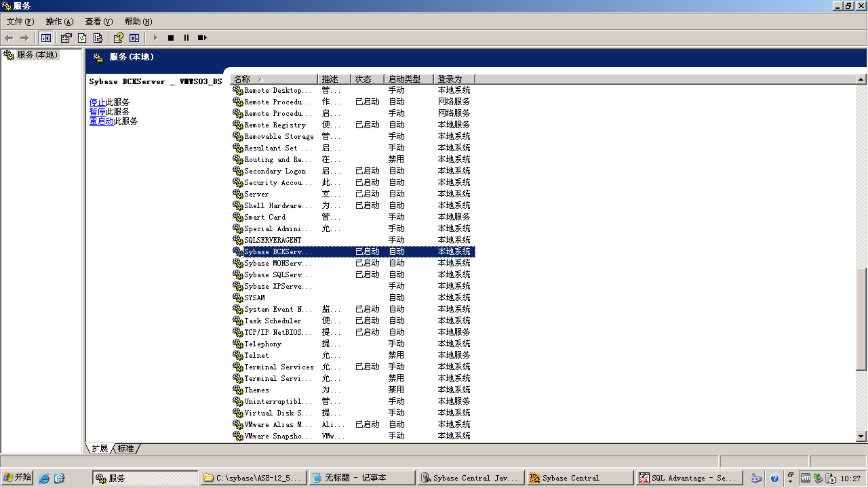
Task: Switch to SQL Advantage taskbar button
Action: click(689, 478)
